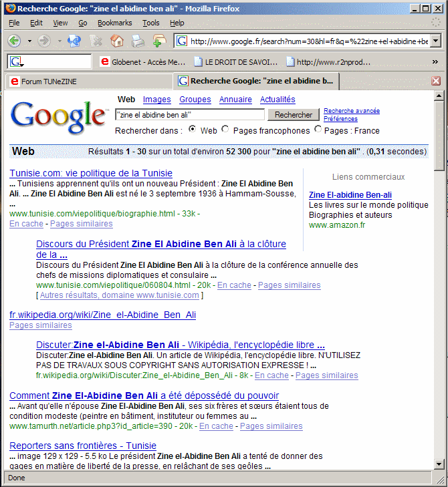Open the Bookmarks menu

click(x=115, y=23)
